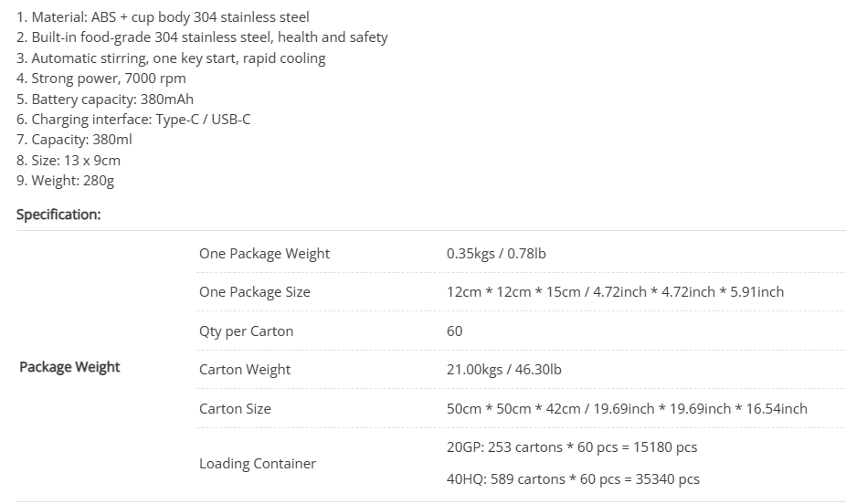
Task: Click the Charging interface Type-C line
Action: coord(133,119)
